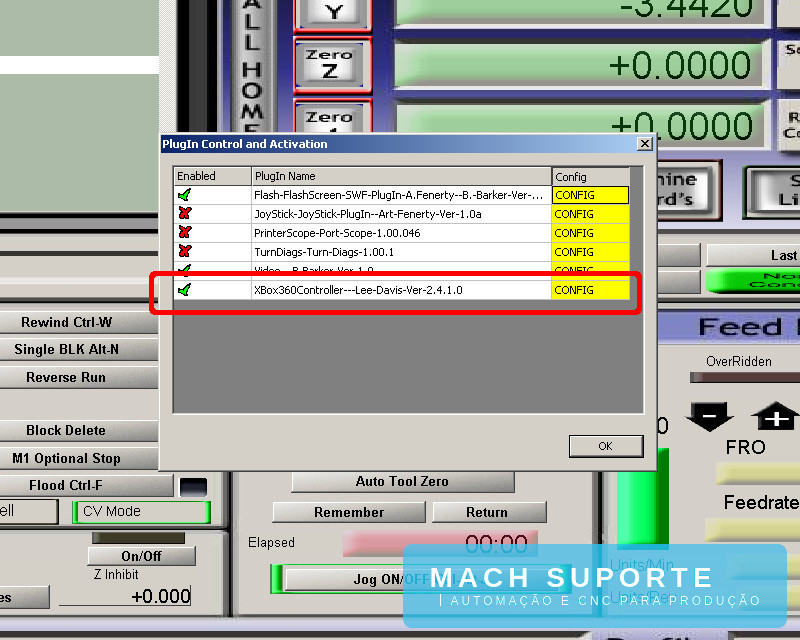Select PrinterScope-Port-Scope-1.00.046 row text

point(337,233)
